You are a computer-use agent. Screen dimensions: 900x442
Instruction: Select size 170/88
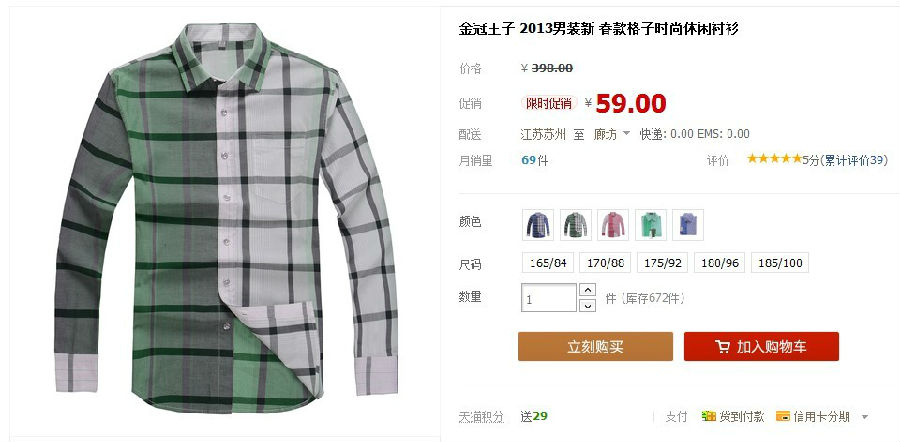[605, 263]
